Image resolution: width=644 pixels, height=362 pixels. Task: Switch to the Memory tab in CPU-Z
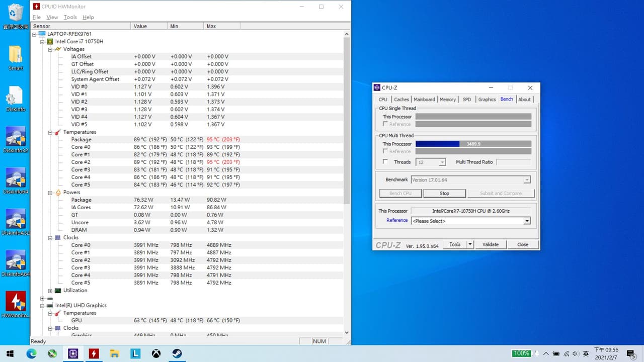(x=448, y=100)
